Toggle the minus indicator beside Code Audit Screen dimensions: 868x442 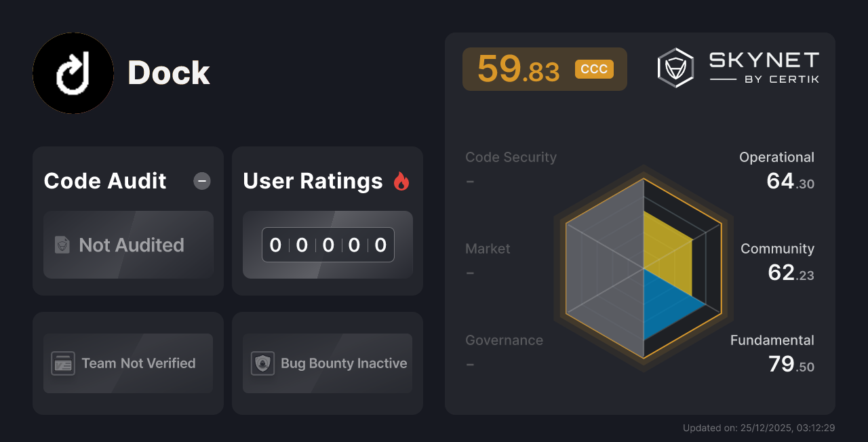click(201, 180)
